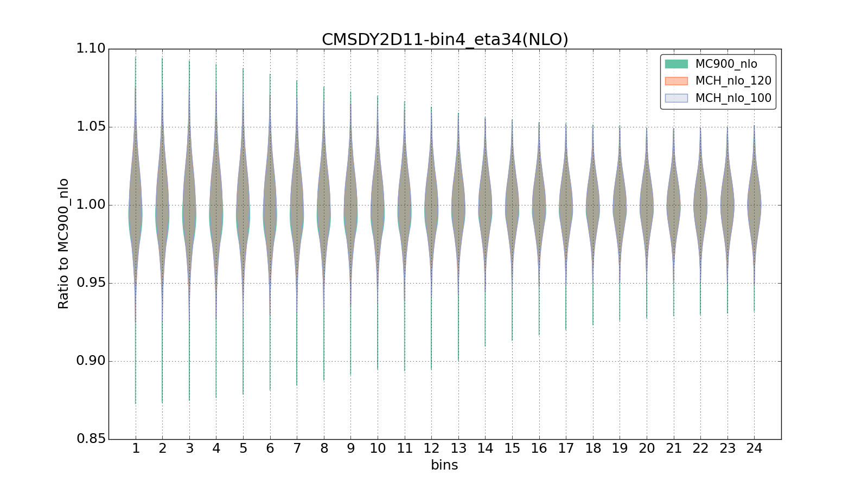Click x-axis tick label 14

pos(485,448)
